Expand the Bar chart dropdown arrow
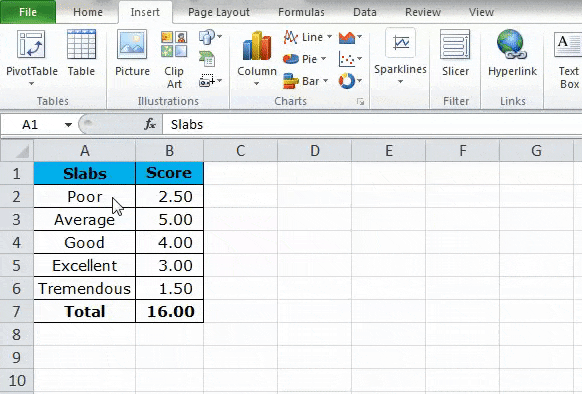The height and width of the screenshot is (394, 582). point(326,81)
